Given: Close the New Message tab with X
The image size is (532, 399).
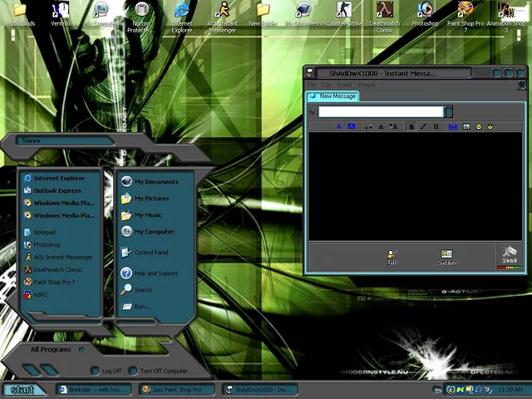Looking at the screenshot, I should (522, 85).
